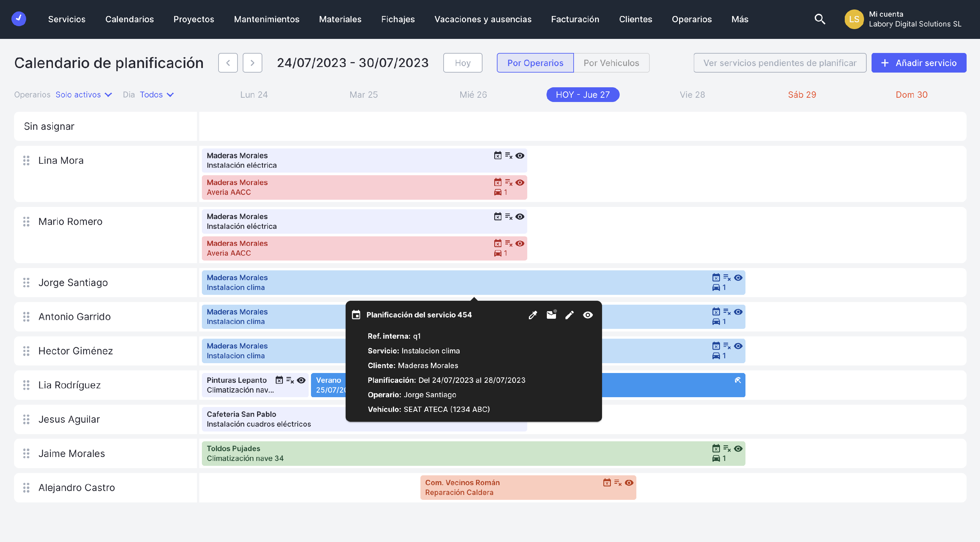980x542 pixels.
Task: Click the pencil edit icon in the popup
Action: click(x=569, y=315)
